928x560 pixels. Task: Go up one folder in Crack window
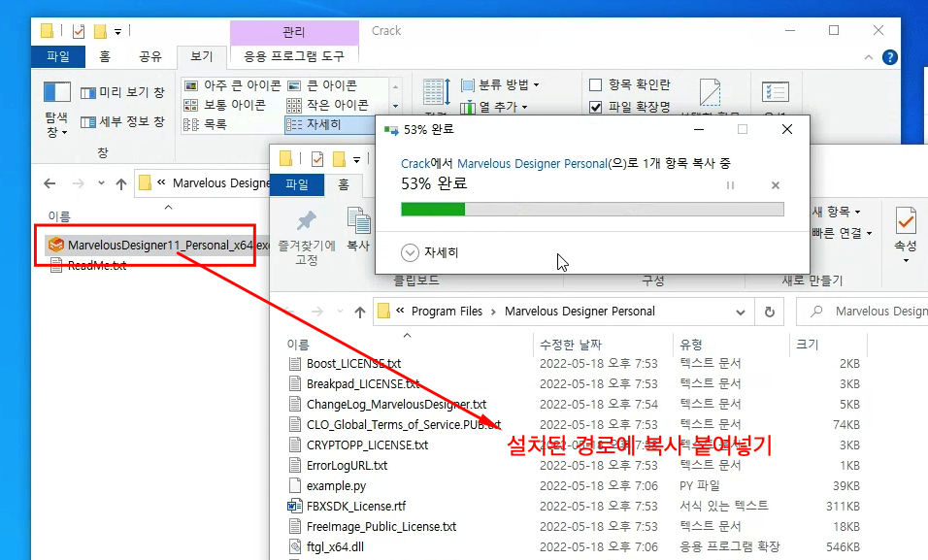point(121,184)
